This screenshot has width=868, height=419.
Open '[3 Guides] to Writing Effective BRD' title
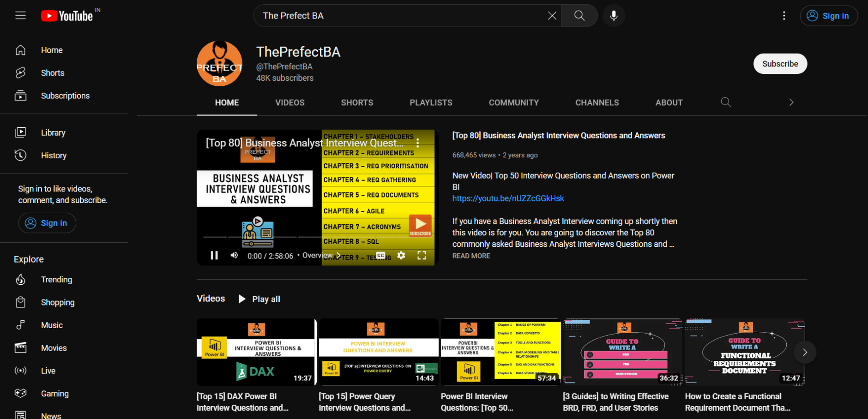click(x=616, y=402)
